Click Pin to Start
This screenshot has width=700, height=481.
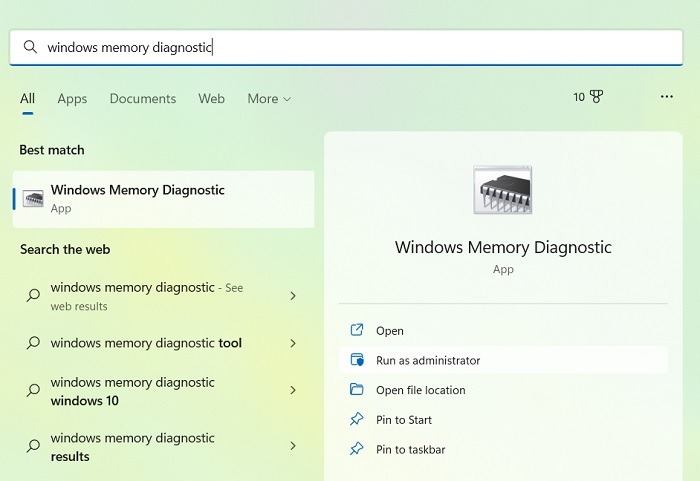click(x=503, y=419)
